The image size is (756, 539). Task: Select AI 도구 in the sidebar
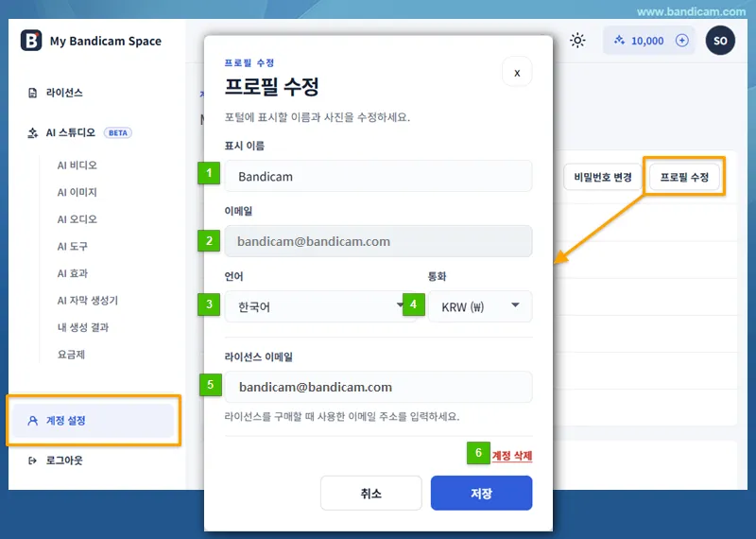click(x=73, y=247)
